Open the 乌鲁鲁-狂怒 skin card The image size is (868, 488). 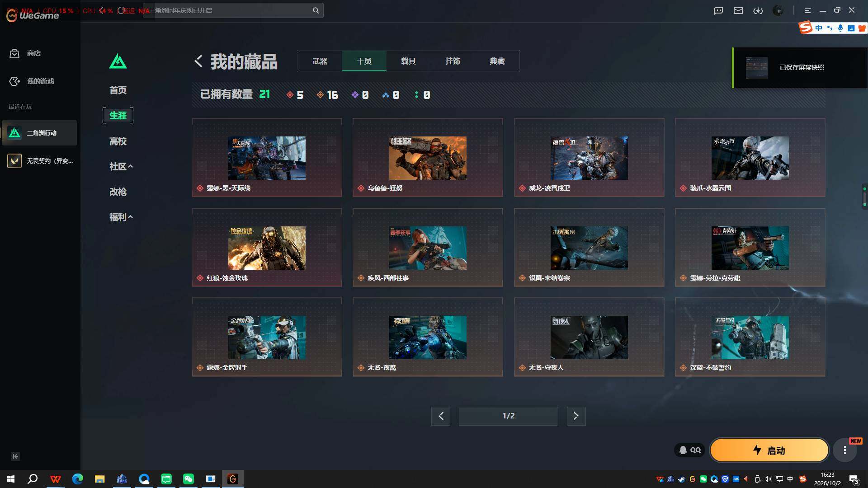click(428, 157)
